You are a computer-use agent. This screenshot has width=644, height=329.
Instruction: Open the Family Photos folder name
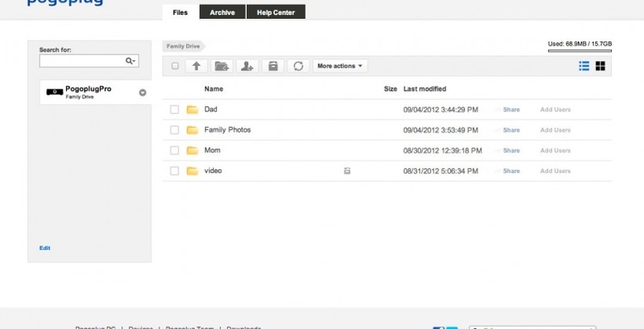[x=228, y=130]
